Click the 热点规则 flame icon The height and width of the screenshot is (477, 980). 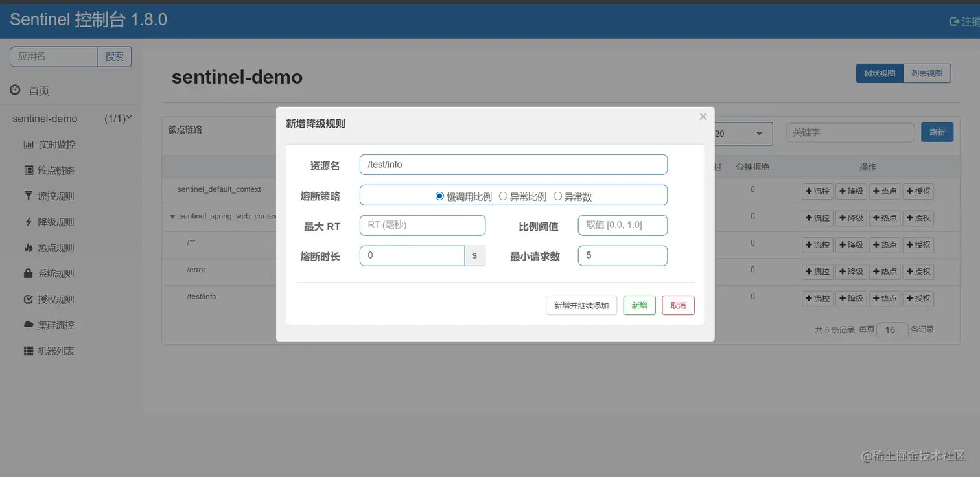29,248
